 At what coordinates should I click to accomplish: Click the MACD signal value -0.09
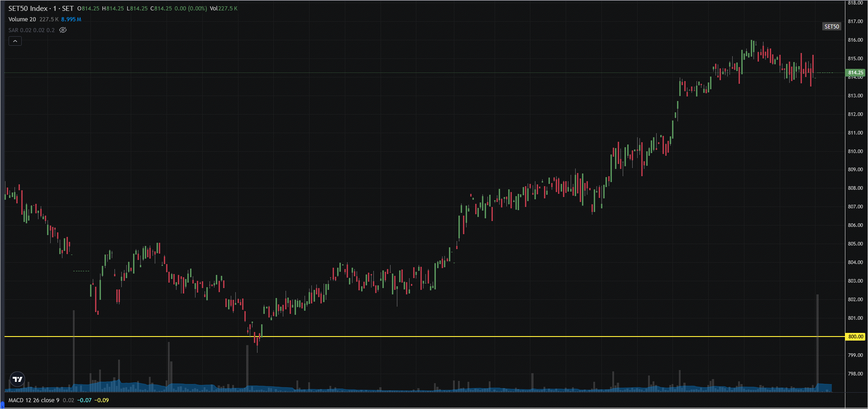tap(101, 400)
